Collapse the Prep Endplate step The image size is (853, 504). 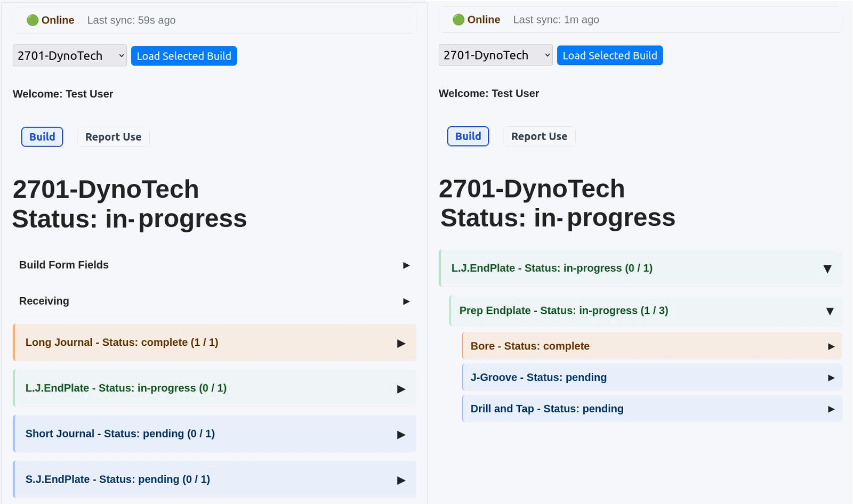830,311
